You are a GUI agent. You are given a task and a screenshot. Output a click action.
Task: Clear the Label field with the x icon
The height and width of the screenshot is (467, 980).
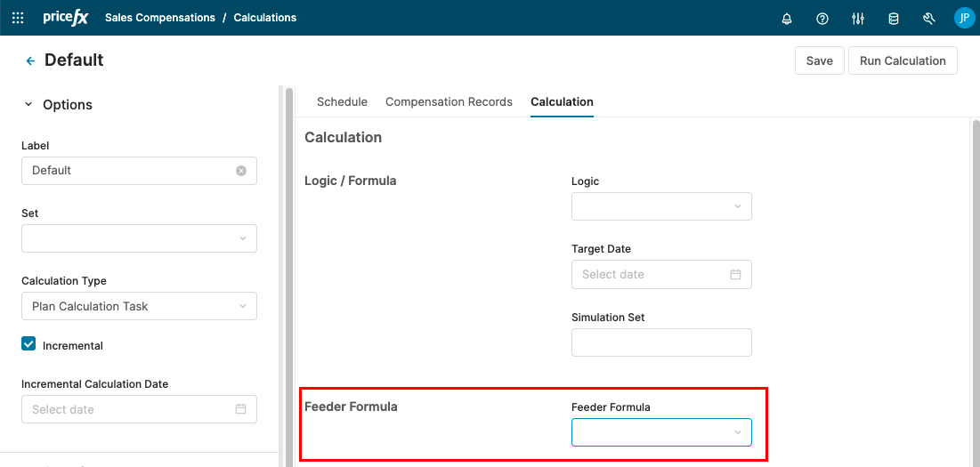click(241, 171)
